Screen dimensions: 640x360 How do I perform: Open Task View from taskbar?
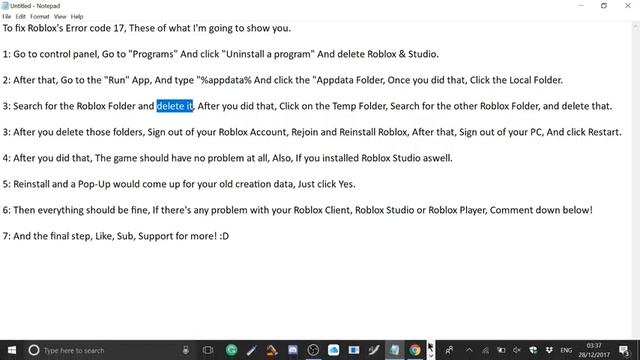[208, 350]
